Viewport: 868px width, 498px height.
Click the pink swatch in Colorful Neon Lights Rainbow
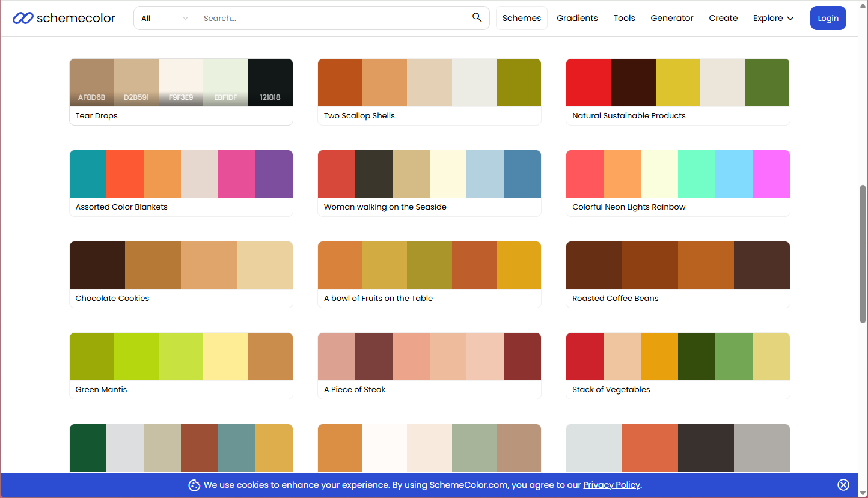click(x=771, y=174)
